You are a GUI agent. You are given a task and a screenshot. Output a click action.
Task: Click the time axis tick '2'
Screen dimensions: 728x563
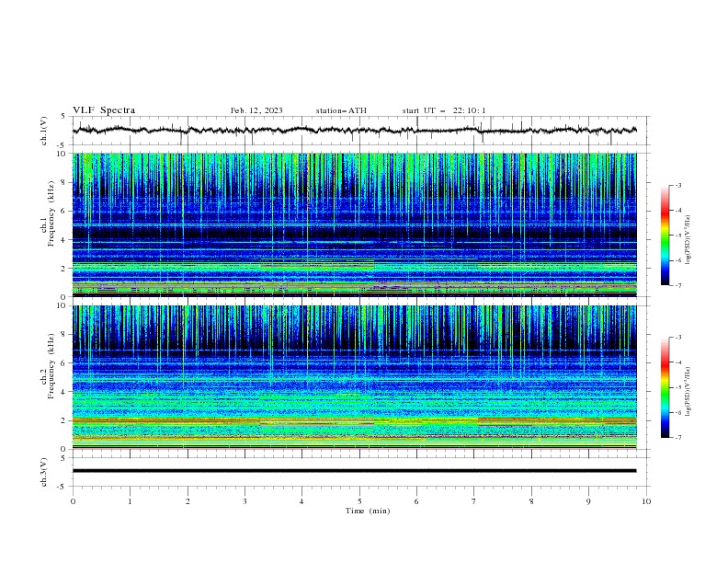pyautogui.click(x=188, y=501)
